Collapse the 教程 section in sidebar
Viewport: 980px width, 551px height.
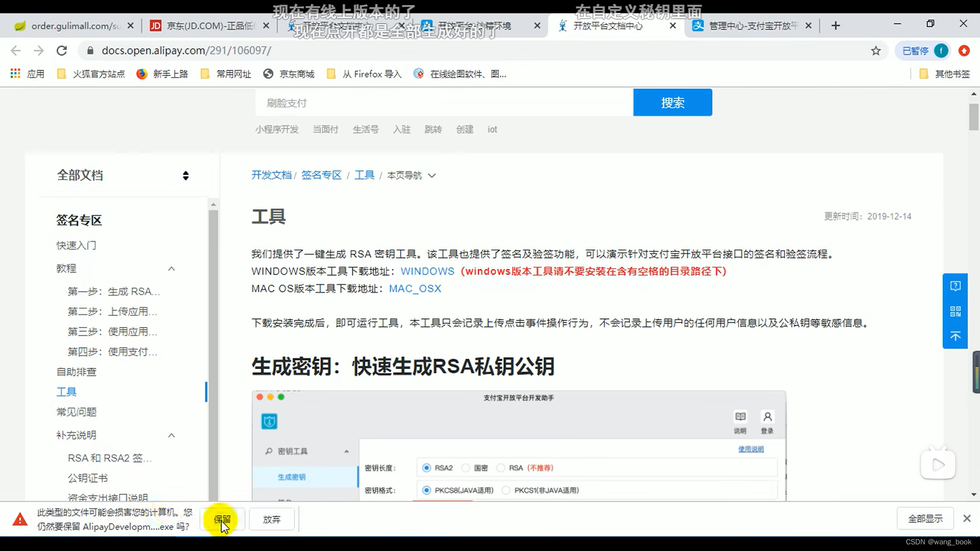coord(171,268)
